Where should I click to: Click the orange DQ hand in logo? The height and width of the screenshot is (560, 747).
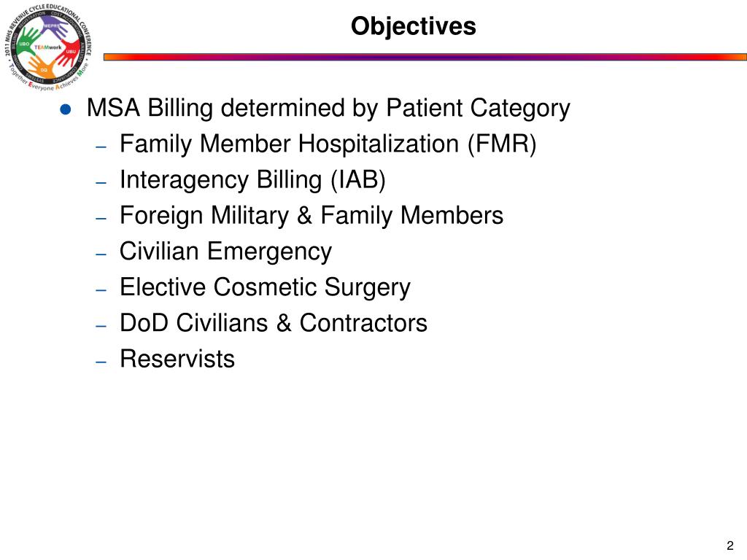[42, 67]
